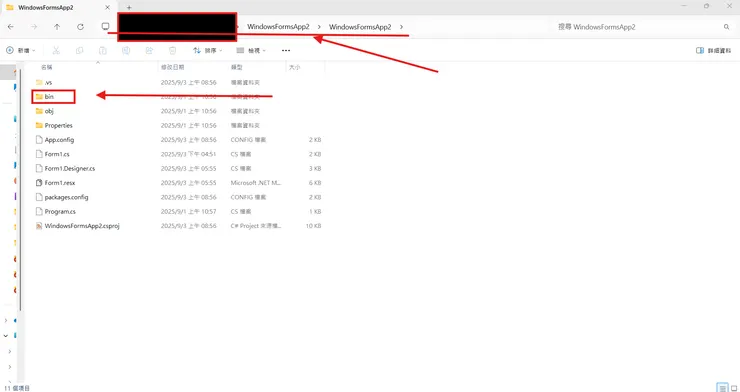
Task: Click the Copy toolbar icon
Action: (79, 50)
